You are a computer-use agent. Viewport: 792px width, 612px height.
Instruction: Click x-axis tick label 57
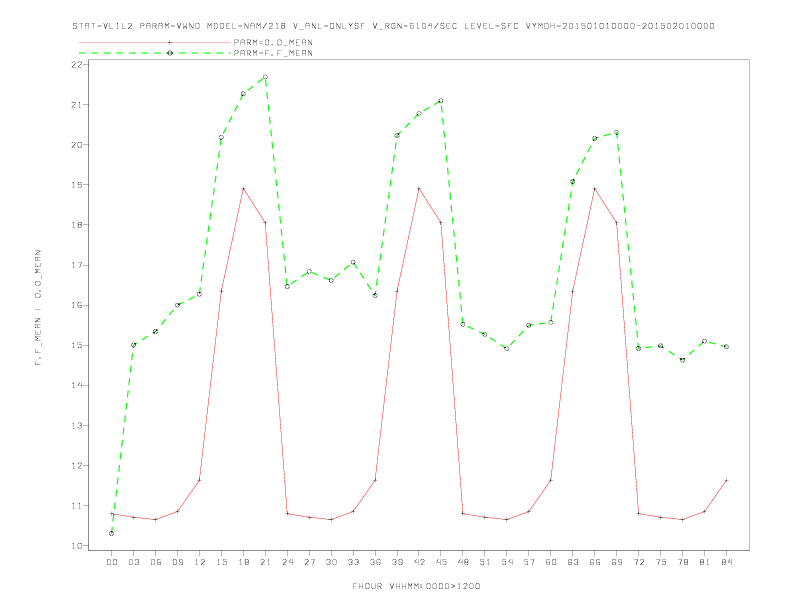click(529, 562)
